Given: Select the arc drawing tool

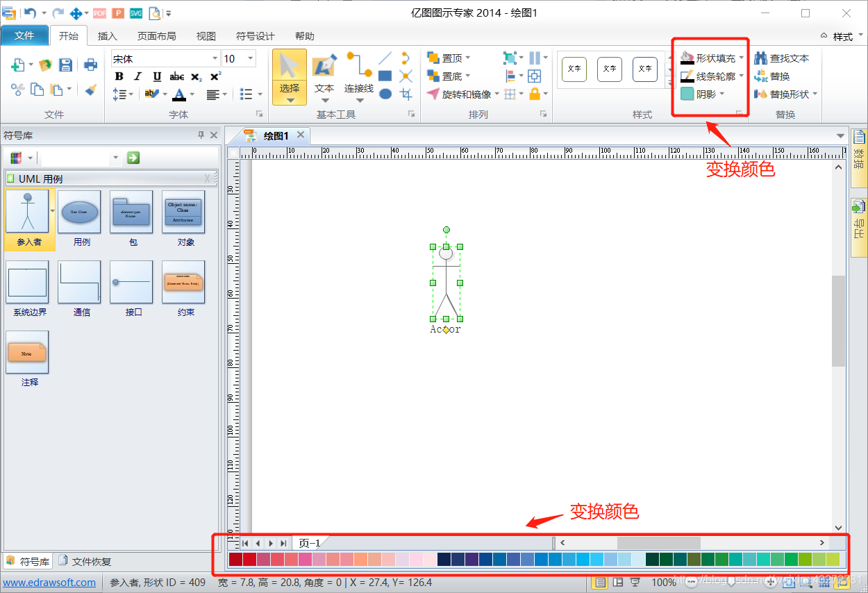Looking at the screenshot, I should coord(406,58).
